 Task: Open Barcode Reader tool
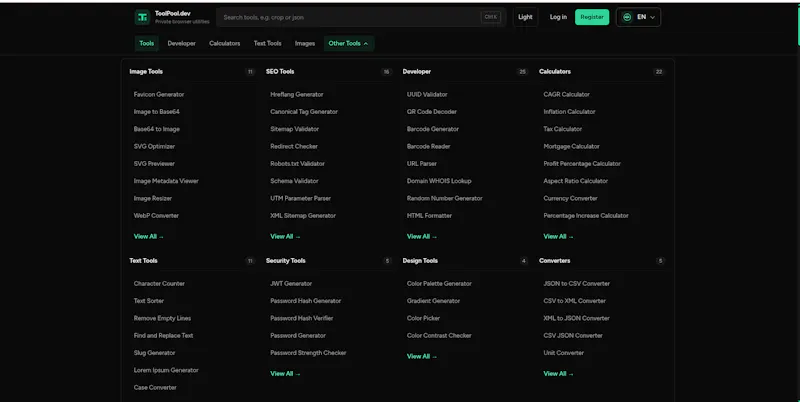pos(429,146)
